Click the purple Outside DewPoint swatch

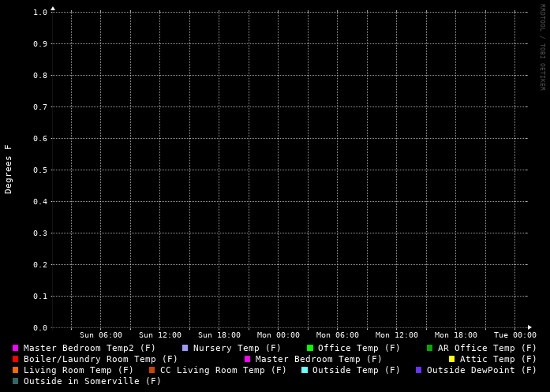click(418, 370)
